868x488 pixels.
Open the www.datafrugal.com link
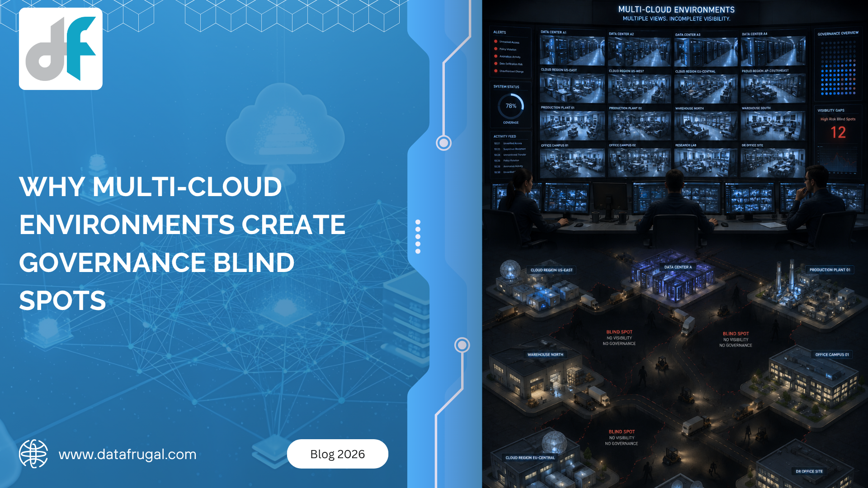point(127,454)
